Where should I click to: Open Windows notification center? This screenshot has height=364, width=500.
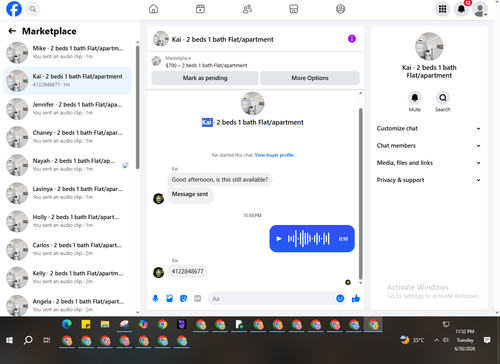[x=487, y=340]
